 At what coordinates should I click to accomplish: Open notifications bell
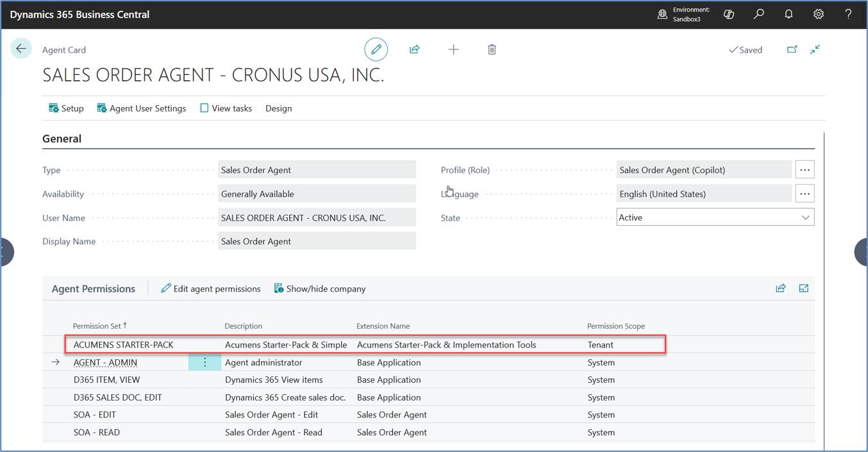click(x=789, y=14)
